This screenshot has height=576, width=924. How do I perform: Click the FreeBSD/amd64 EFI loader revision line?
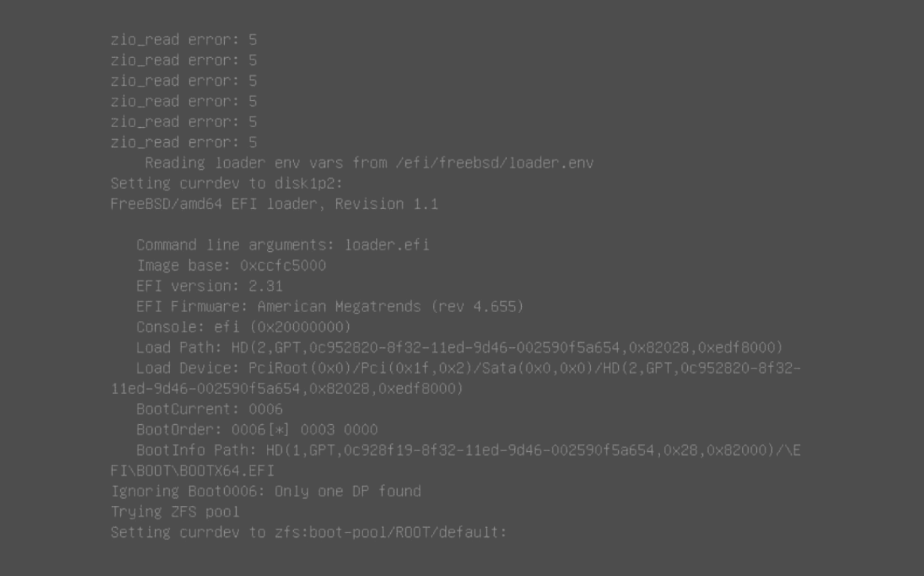[274, 204]
